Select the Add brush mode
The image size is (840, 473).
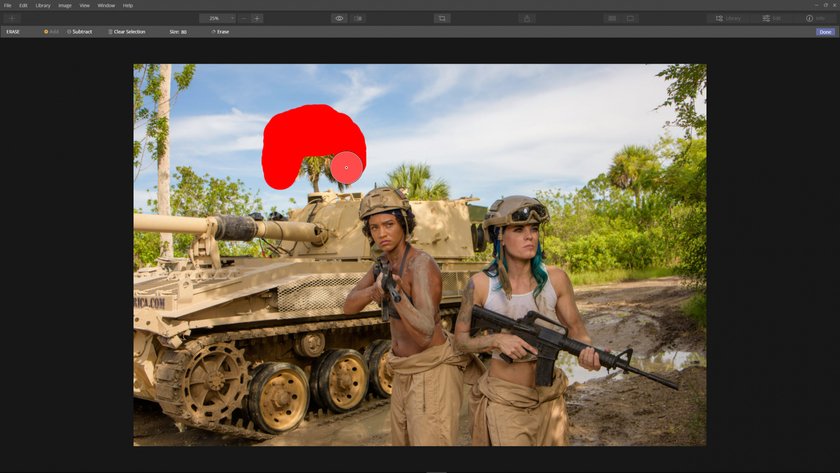[51, 32]
